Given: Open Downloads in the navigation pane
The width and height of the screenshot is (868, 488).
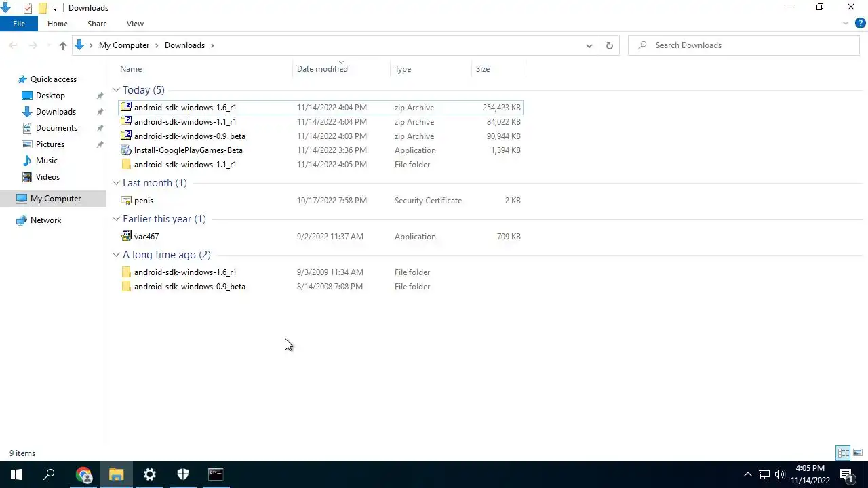Looking at the screenshot, I should pyautogui.click(x=56, y=112).
